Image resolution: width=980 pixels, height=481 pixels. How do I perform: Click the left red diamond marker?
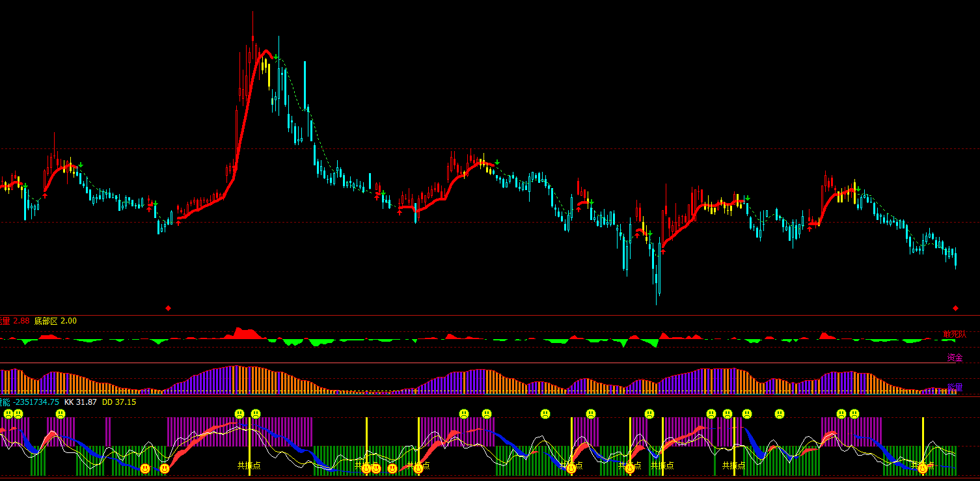point(168,308)
